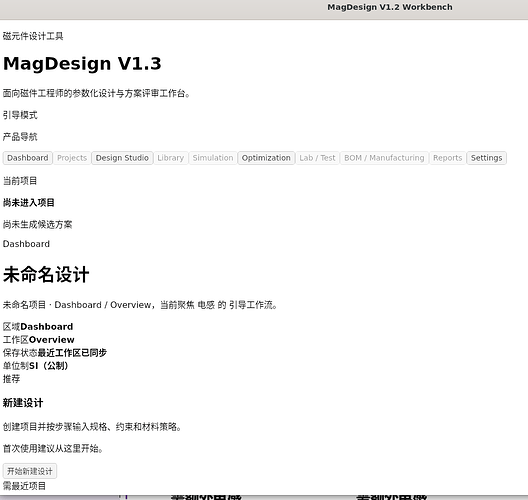Open the Settings navigation button
The width and height of the screenshot is (528, 500).
pyautogui.click(x=487, y=158)
